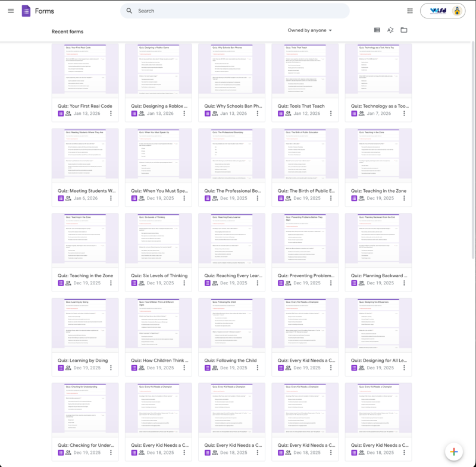The height and width of the screenshot is (467, 476).
Task: Open the profile avatar menu
Action: coord(456,10)
